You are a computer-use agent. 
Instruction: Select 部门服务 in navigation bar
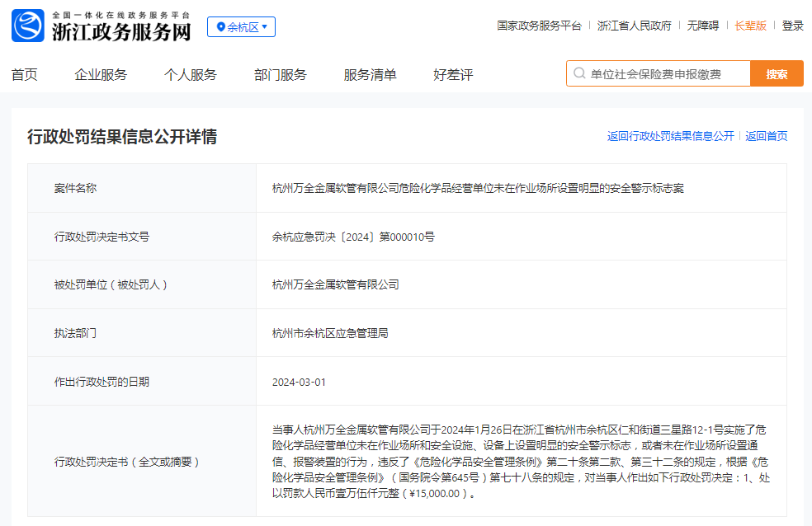(281, 74)
